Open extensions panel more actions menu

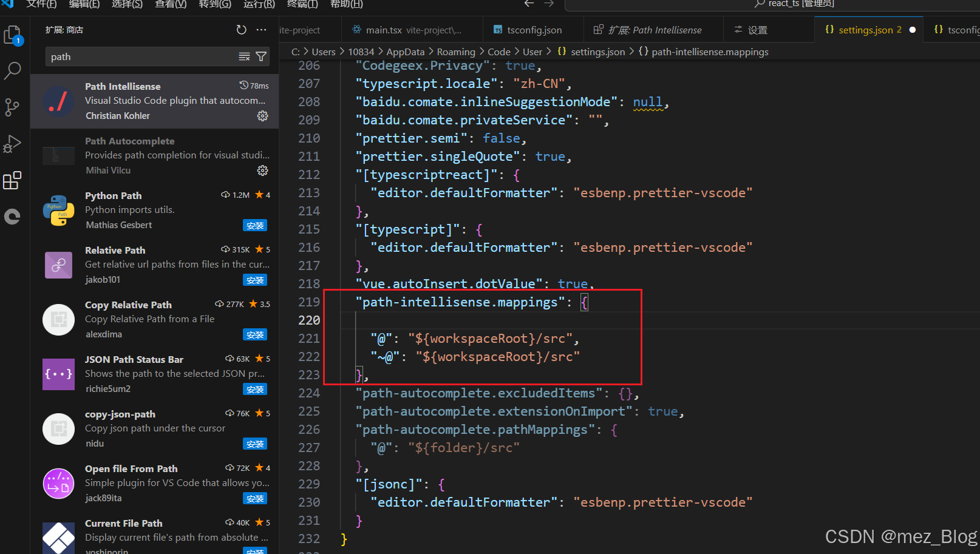click(261, 30)
